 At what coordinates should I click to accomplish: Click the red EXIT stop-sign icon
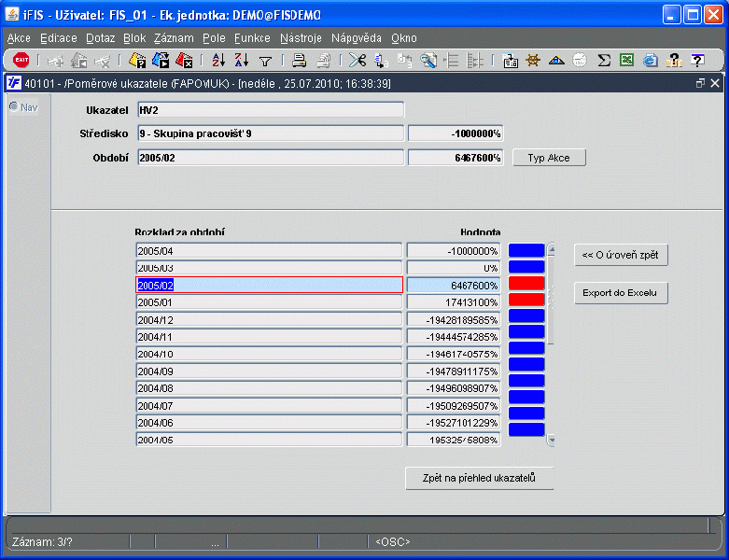[x=21, y=60]
